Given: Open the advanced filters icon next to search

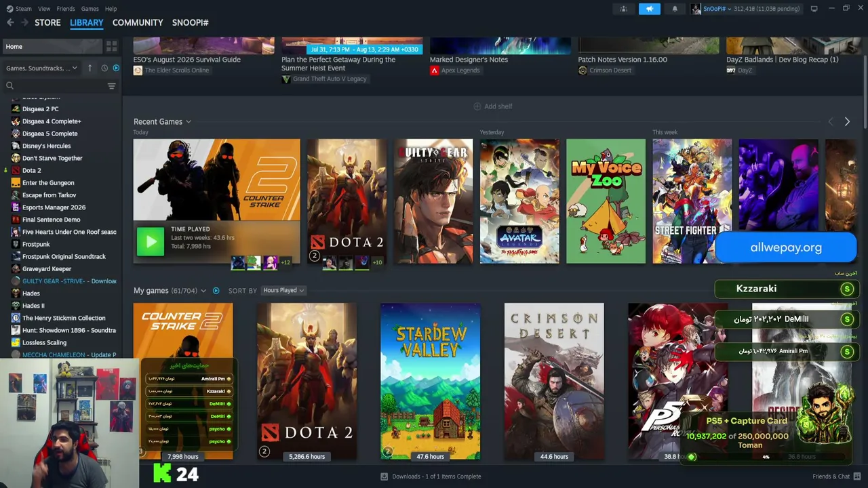Looking at the screenshot, I should click(112, 86).
